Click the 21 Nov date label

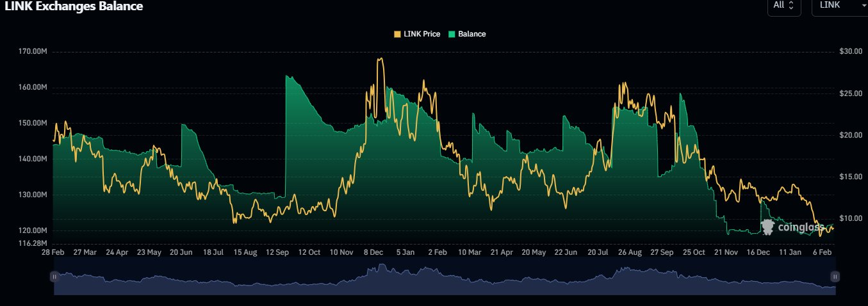click(x=726, y=253)
